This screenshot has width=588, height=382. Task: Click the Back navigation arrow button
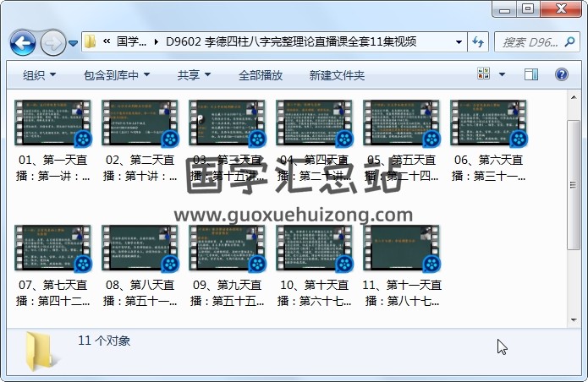point(22,41)
